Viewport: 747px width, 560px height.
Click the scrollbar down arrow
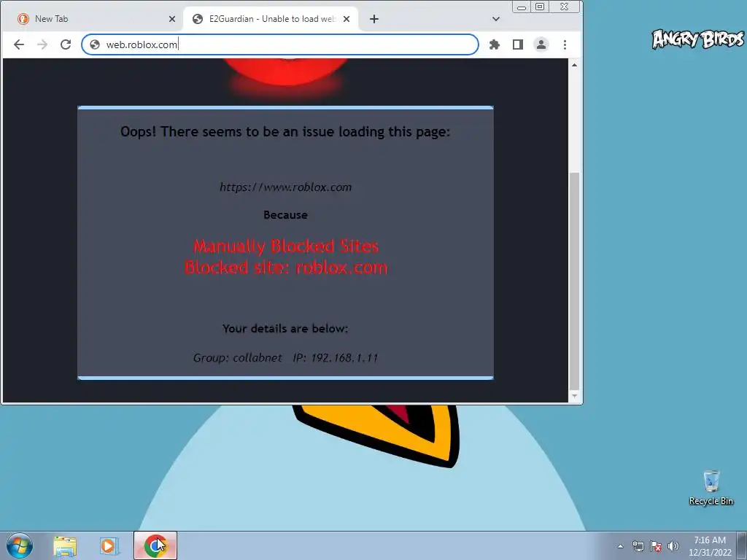(x=575, y=396)
